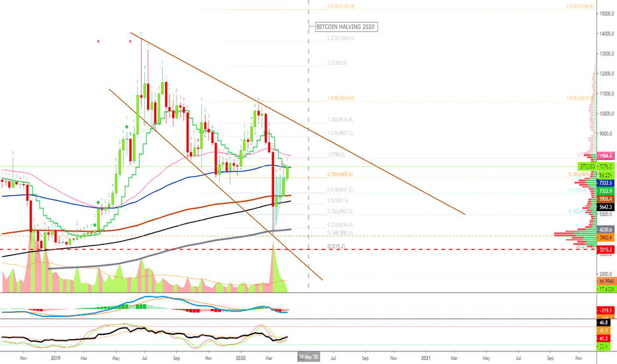Click the 15000.0 price axis label
The image size is (617, 364).
coord(606,14)
